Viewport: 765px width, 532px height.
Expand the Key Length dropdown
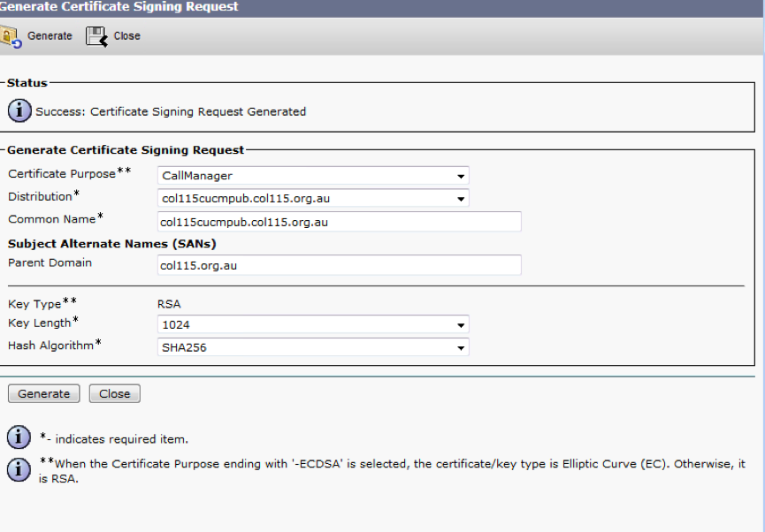[313, 324]
